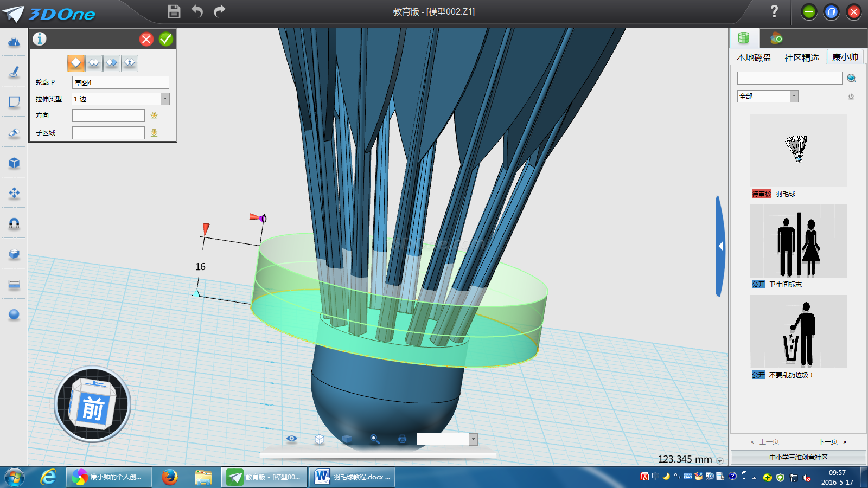Switch to the third boolean mode button
The image size is (868, 488).
click(x=112, y=63)
